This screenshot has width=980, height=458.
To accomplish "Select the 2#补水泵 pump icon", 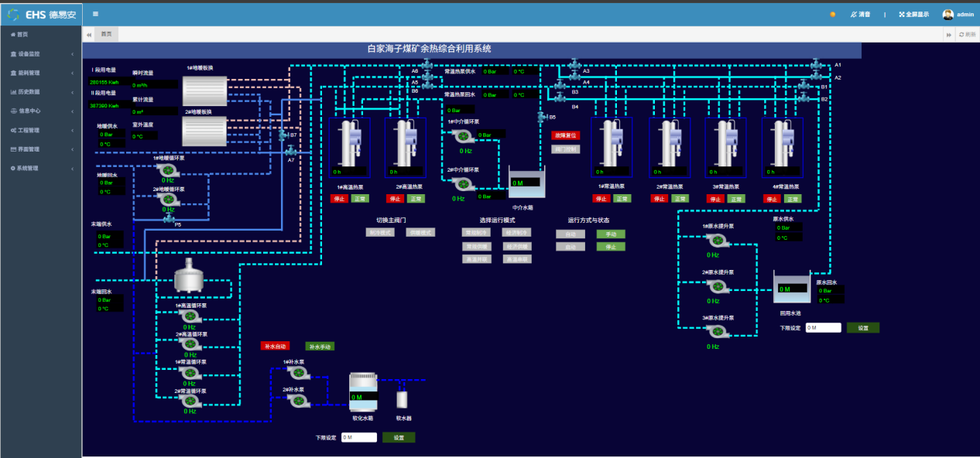I will tap(297, 400).
